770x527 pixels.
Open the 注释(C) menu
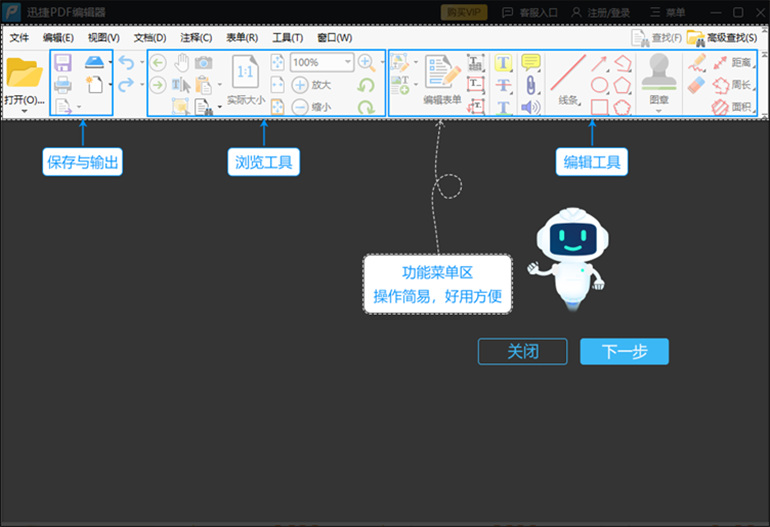[196, 38]
